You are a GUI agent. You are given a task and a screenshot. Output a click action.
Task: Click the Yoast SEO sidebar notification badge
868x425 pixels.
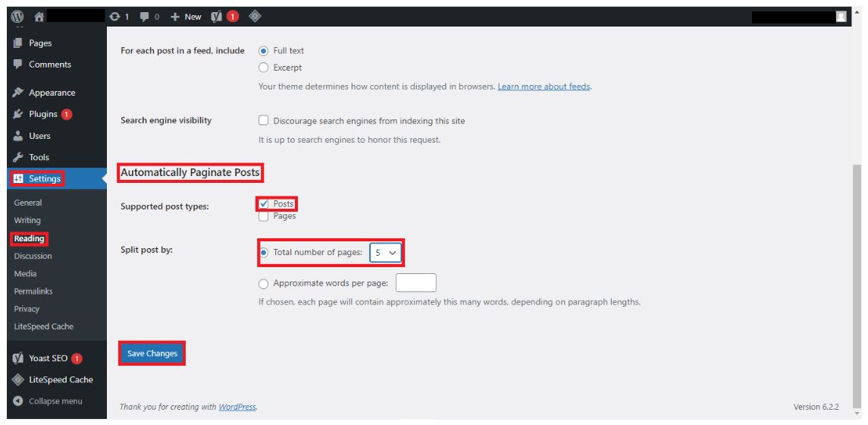[77, 358]
